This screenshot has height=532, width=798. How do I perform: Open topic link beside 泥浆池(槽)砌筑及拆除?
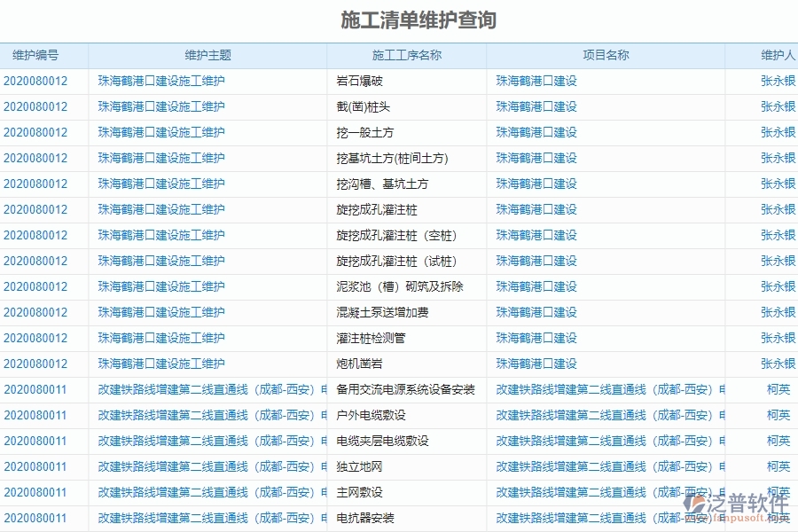click(x=160, y=287)
